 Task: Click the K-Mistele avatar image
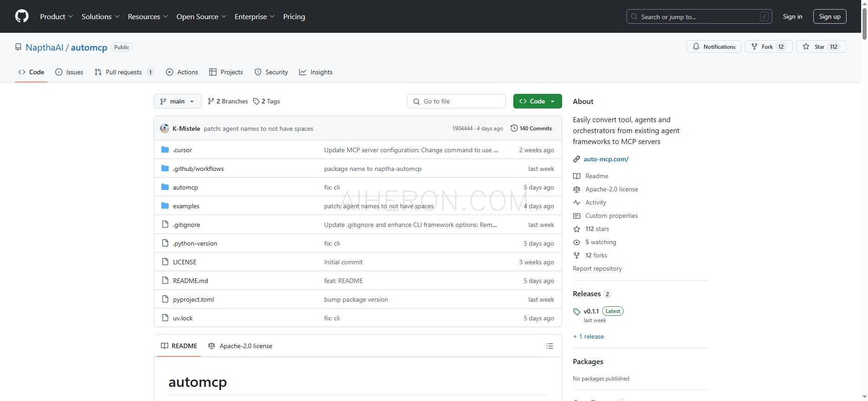(x=165, y=129)
